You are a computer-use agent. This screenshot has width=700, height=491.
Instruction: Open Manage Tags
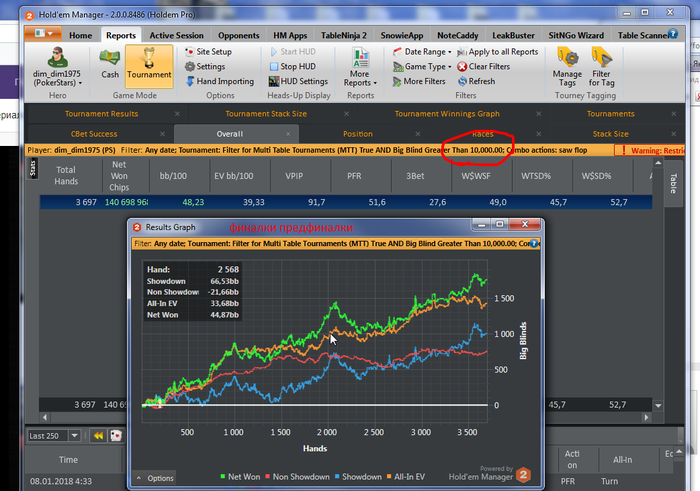click(567, 67)
